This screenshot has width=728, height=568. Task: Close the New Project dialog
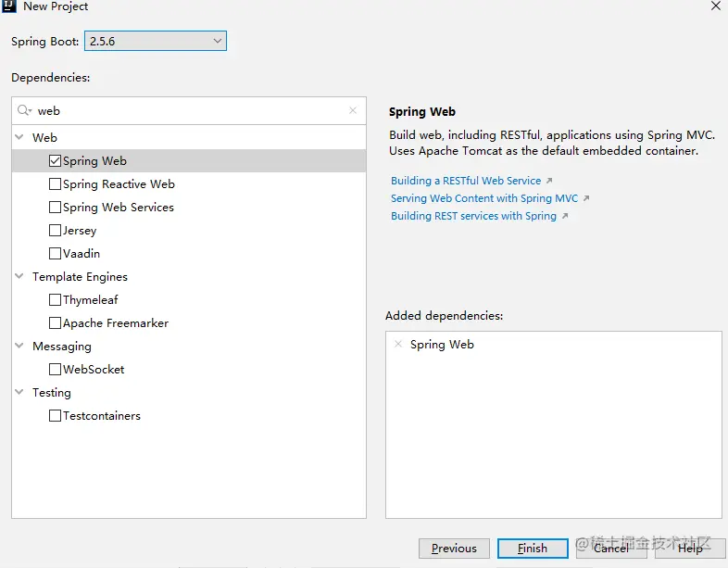pyautogui.click(x=716, y=6)
